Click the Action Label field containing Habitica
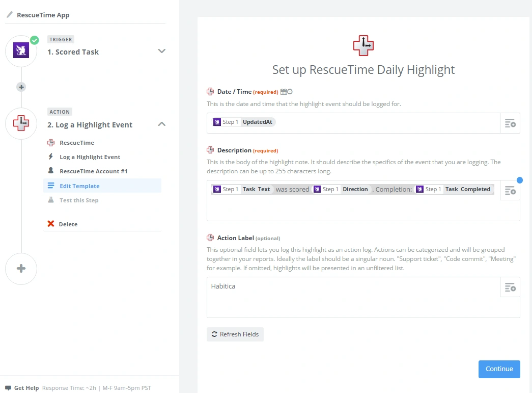Viewport: 532px width, 393px height. (x=353, y=297)
